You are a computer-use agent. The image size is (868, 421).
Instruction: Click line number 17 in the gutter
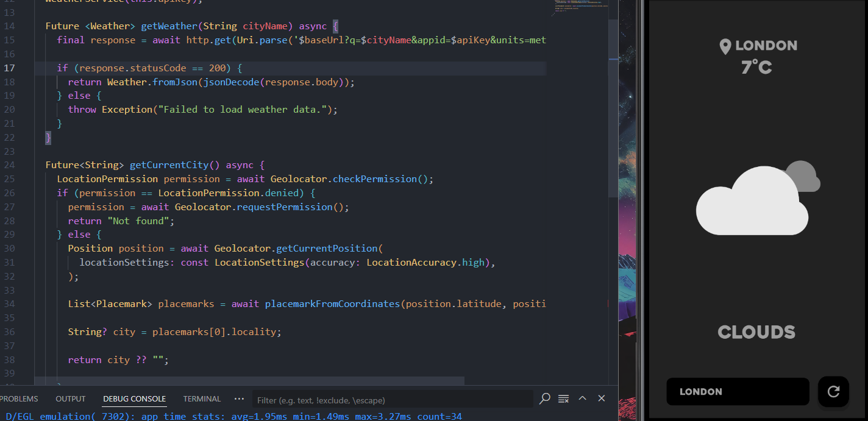point(10,68)
